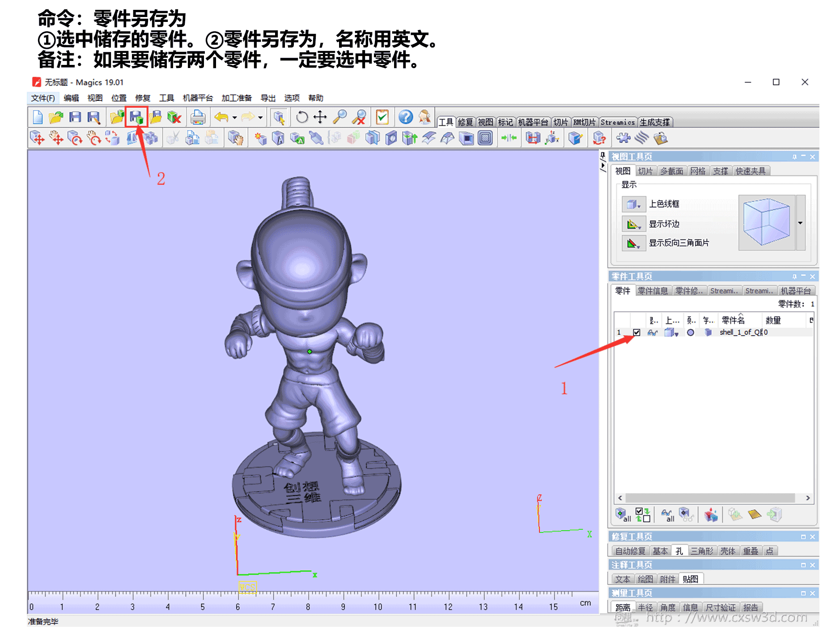Toggle pin on 视图工具页 panel

(794, 157)
